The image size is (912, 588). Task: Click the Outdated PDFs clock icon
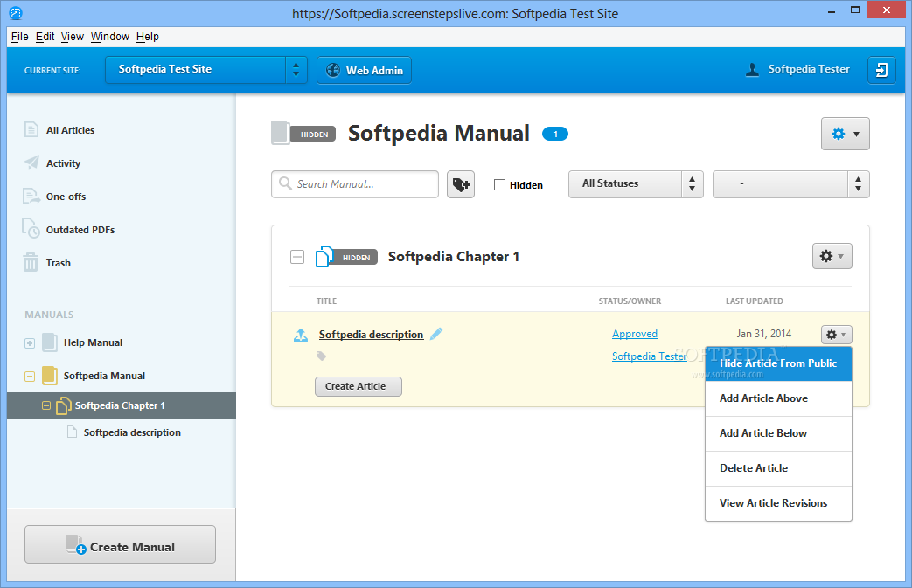tap(31, 228)
